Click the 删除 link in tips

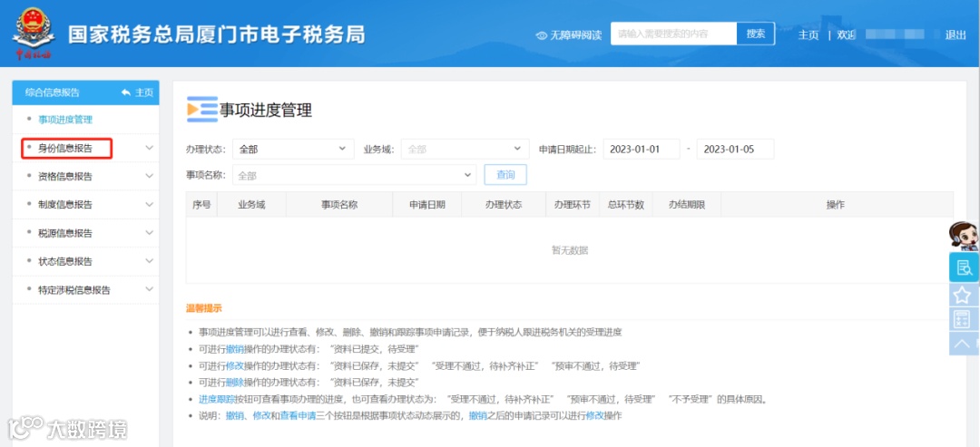pyautogui.click(x=235, y=382)
